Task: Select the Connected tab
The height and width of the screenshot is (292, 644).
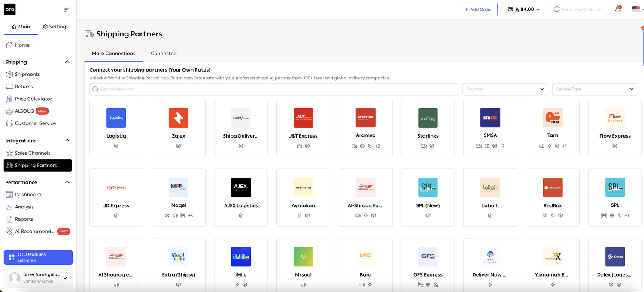Action: (164, 54)
